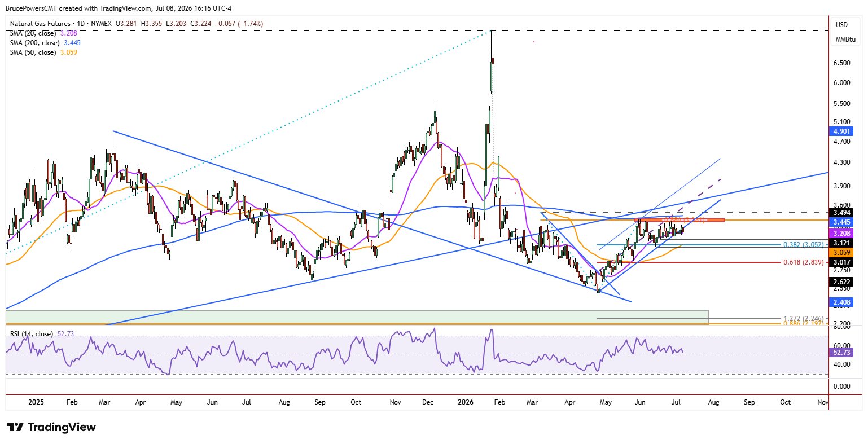Click the 0.382 (3.052) Fibonacci label
This screenshot has height=444, width=868.
pos(804,245)
